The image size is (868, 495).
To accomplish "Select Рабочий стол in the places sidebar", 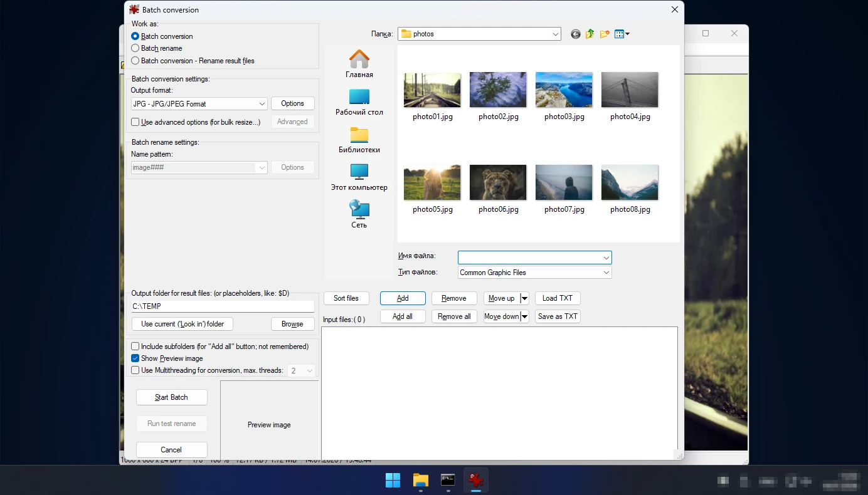I will click(359, 102).
